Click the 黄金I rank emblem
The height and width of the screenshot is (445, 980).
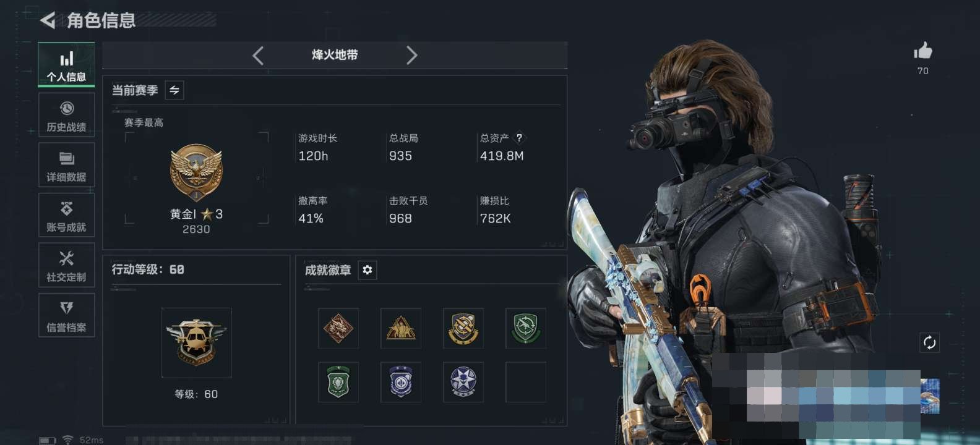click(x=196, y=173)
